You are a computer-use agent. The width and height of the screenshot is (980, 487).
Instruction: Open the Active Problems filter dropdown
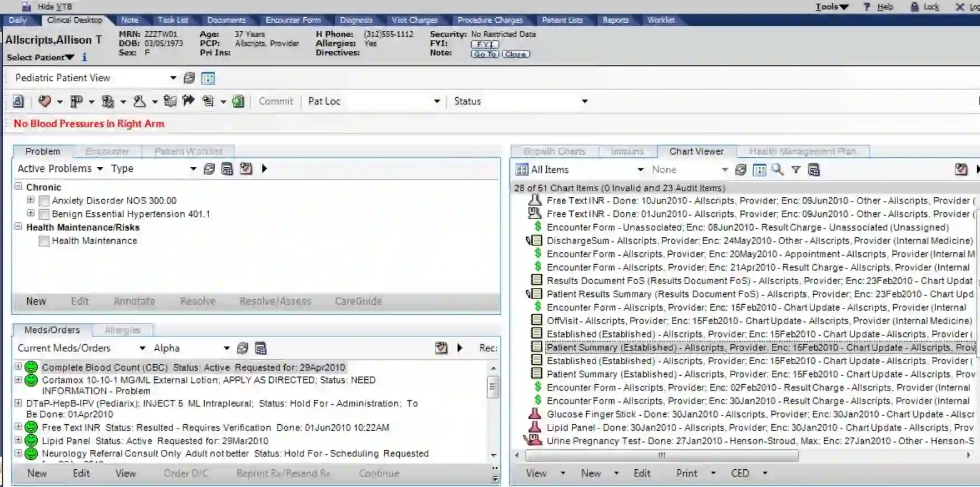click(x=100, y=168)
